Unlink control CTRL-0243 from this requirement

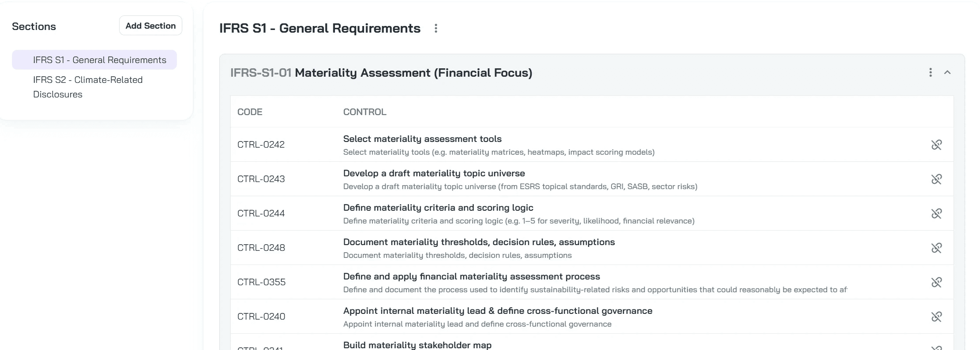[936, 179]
